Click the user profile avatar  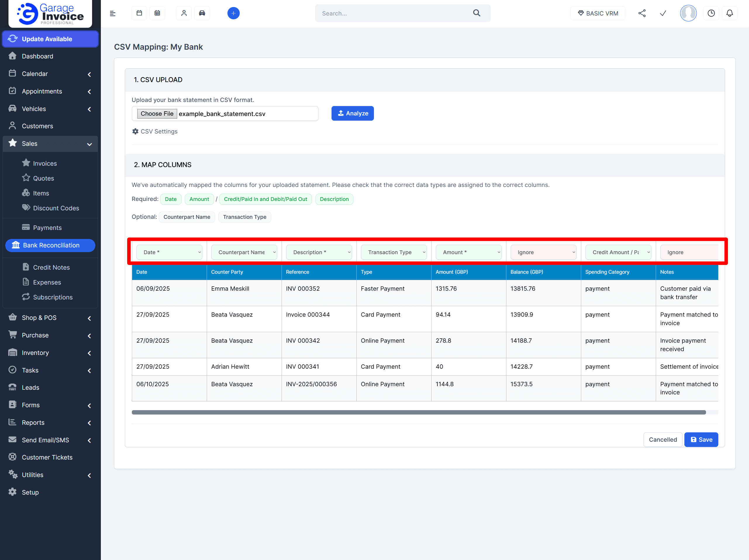pos(688,13)
